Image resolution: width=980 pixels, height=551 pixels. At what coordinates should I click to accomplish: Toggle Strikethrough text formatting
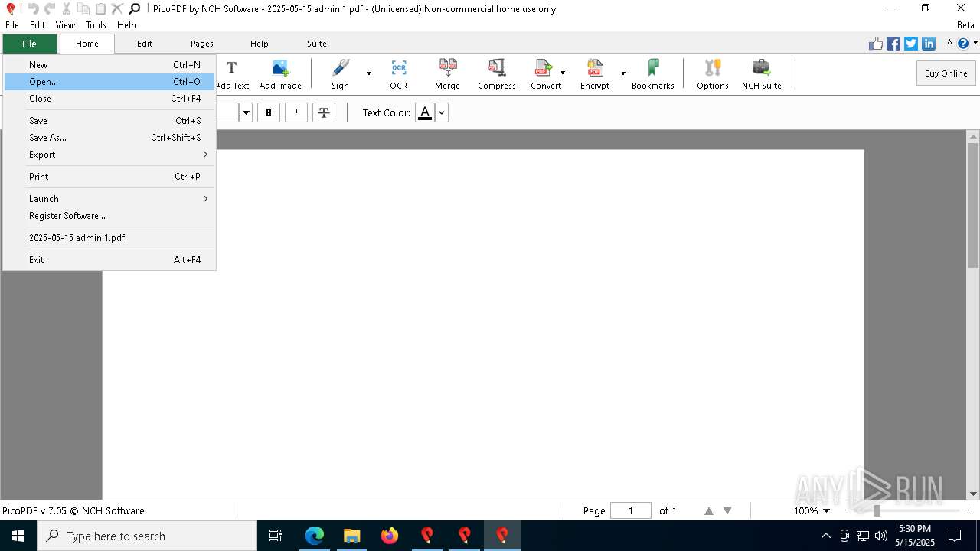(324, 112)
